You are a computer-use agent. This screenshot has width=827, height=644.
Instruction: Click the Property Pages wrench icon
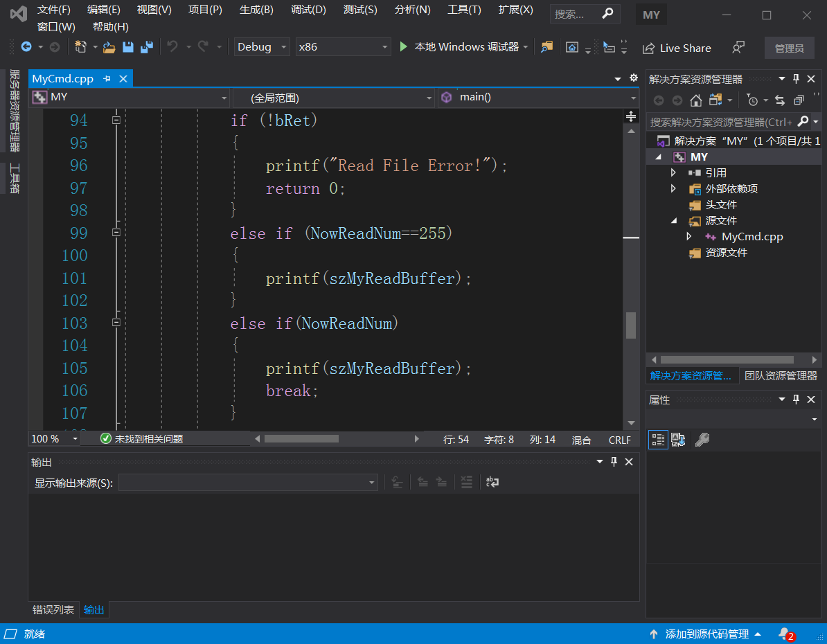[702, 439]
